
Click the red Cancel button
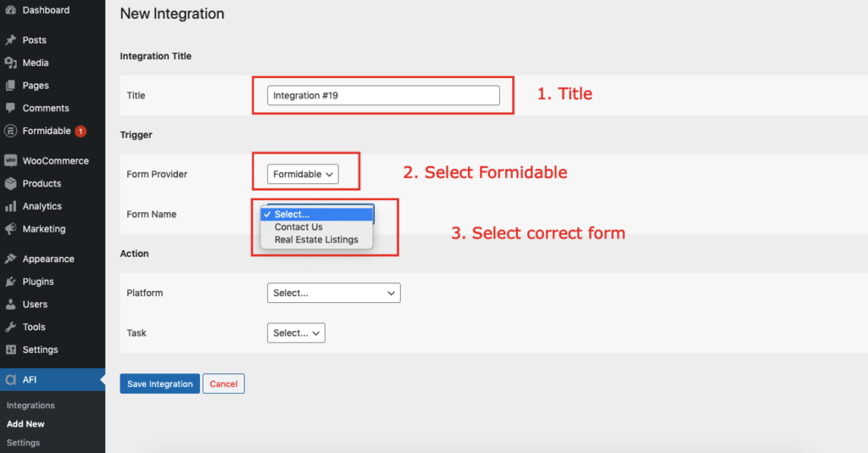224,383
